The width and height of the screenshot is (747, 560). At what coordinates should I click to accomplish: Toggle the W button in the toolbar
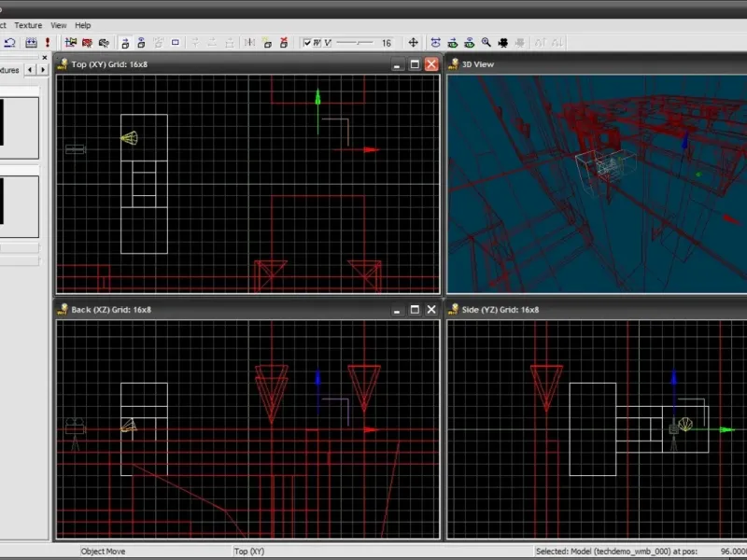[317, 43]
